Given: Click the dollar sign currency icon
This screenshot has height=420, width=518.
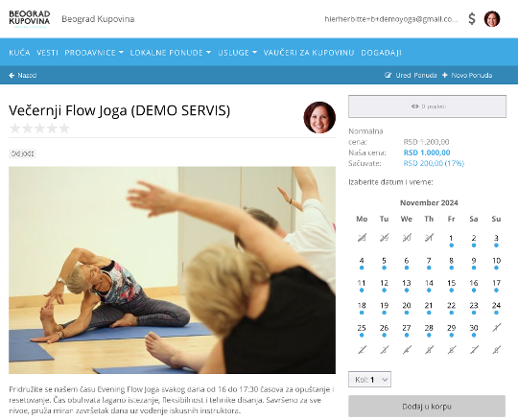Looking at the screenshot, I should click(x=472, y=19).
